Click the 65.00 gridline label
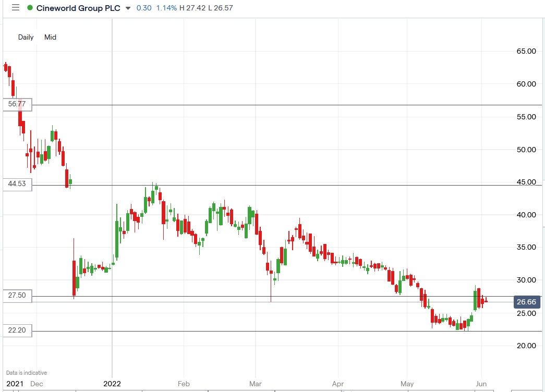The height and width of the screenshot is (392, 545). (526, 51)
